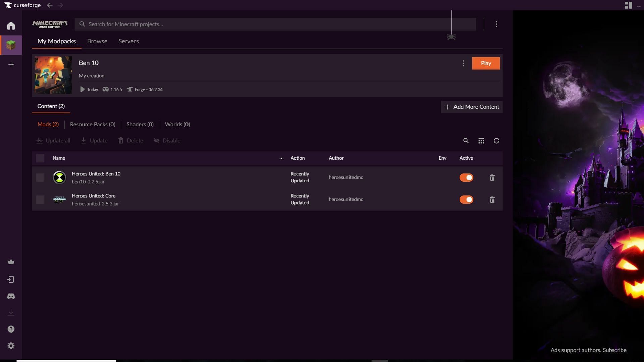Refresh the mods list
This screenshot has width=644, height=362.
pos(496,141)
